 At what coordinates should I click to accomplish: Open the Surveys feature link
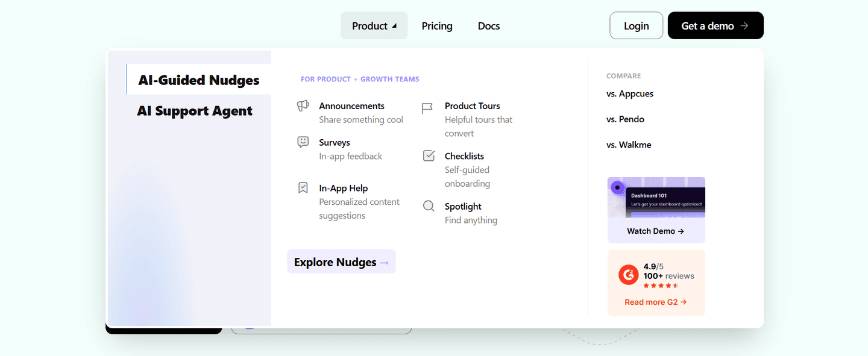335,143
